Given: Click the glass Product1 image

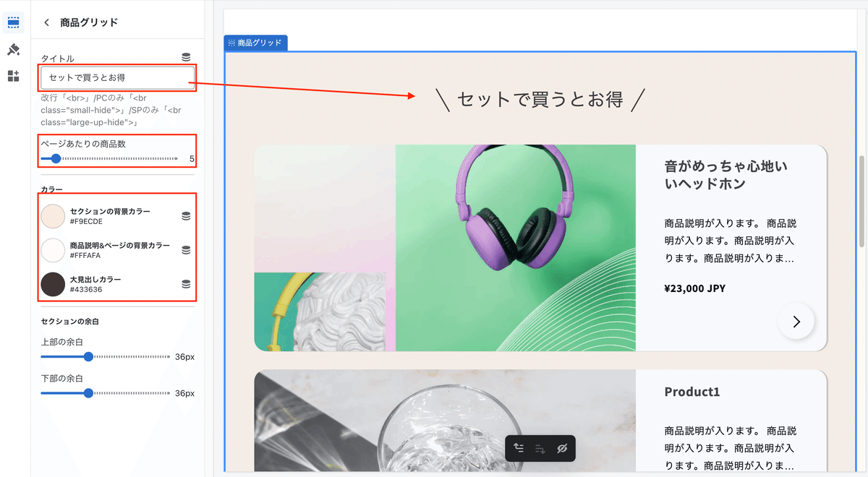Looking at the screenshot, I should (445, 421).
